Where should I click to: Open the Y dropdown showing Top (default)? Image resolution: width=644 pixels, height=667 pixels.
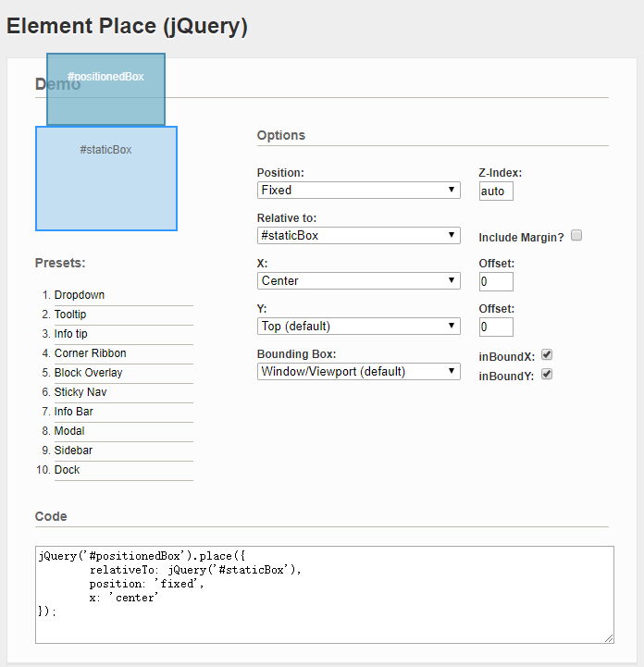coord(359,327)
